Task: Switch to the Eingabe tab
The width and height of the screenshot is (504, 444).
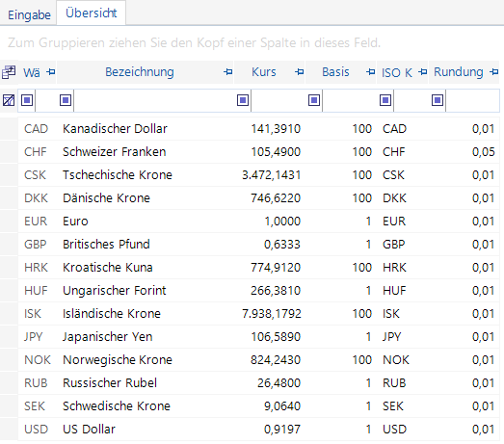Action: point(29,14)
